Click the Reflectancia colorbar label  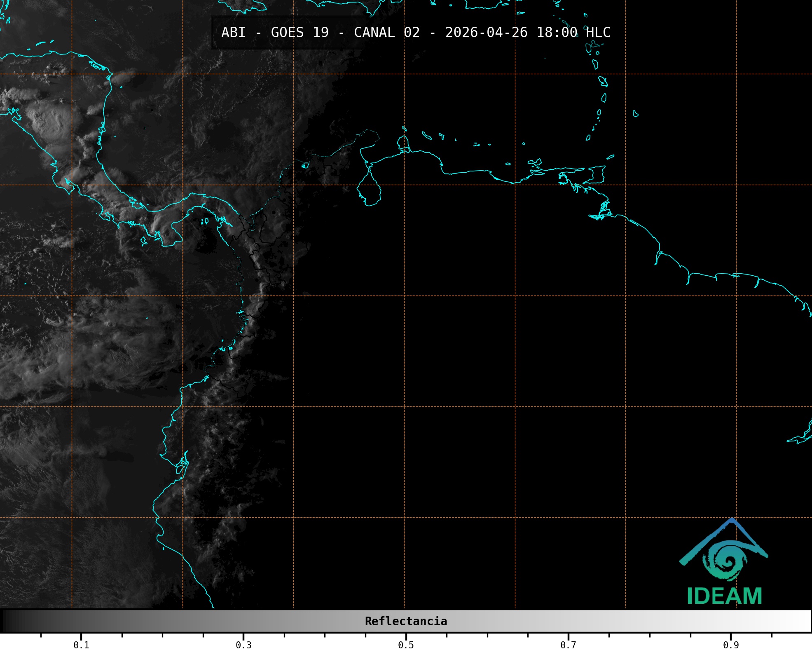pyautogui.click(x=406, y=621)
